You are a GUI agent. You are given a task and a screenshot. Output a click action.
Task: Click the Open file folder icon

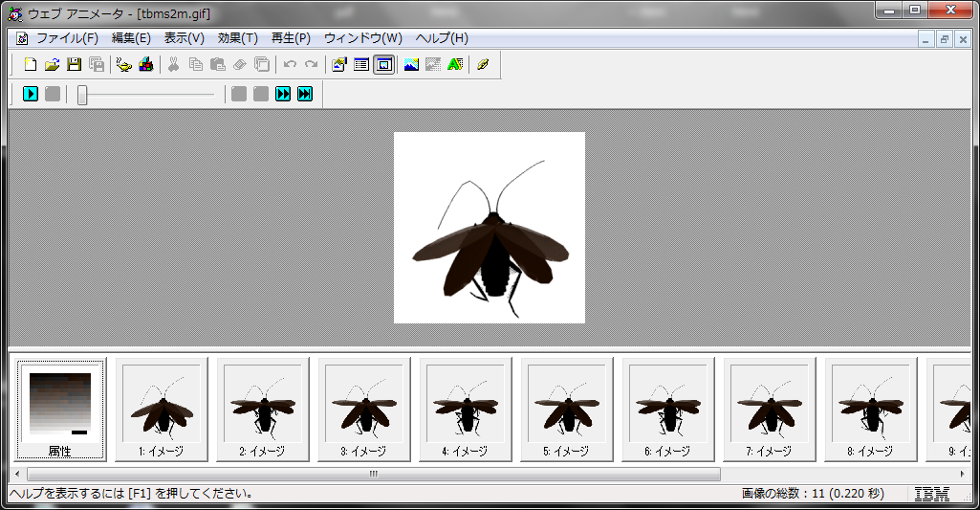pyautogui.click(x=52, y=65)
